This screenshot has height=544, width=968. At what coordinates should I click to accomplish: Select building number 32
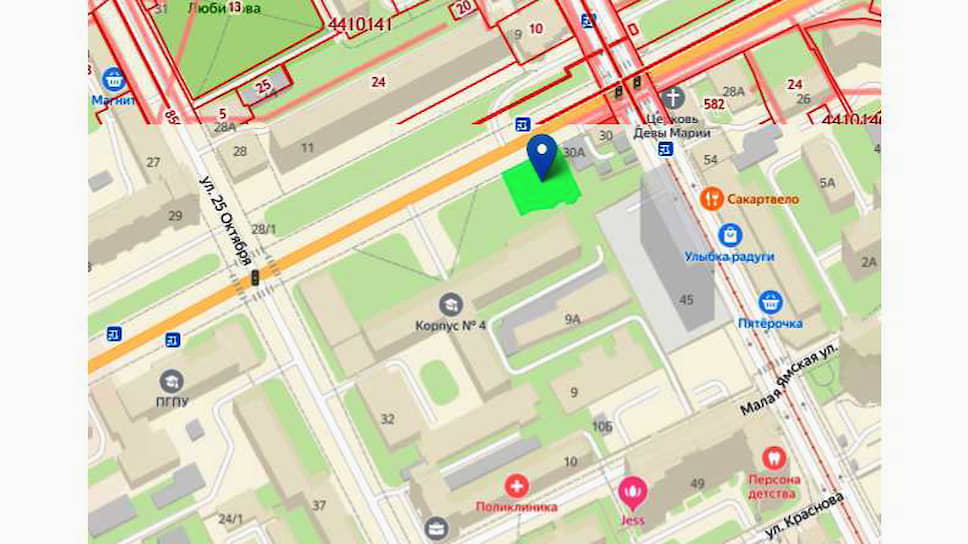tap(387, 419)
